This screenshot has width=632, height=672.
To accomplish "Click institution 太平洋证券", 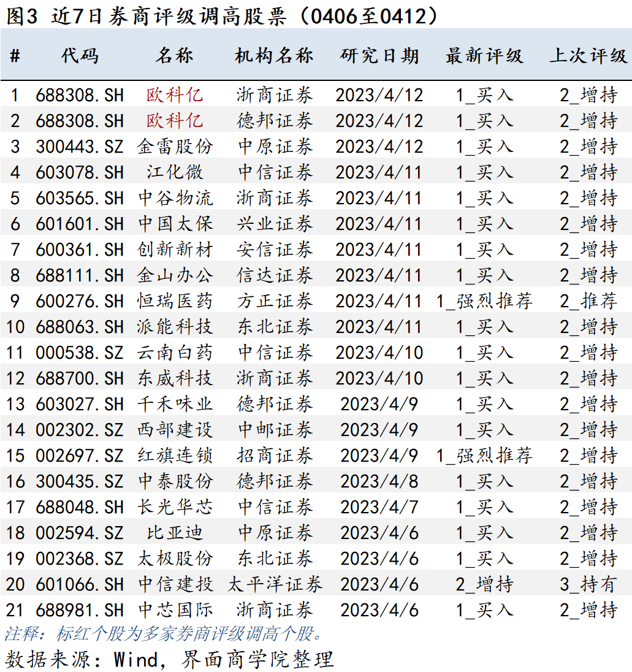I will 274,584.
